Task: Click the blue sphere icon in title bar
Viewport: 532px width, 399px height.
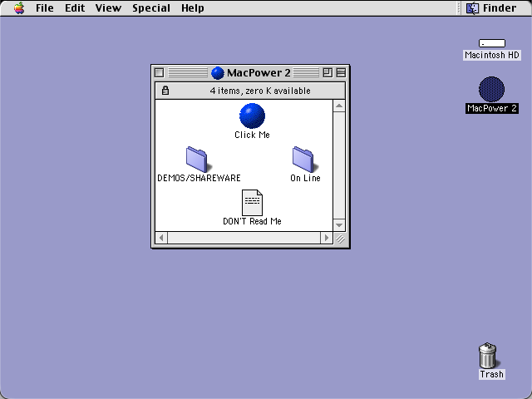Action: tap(218, 72)
